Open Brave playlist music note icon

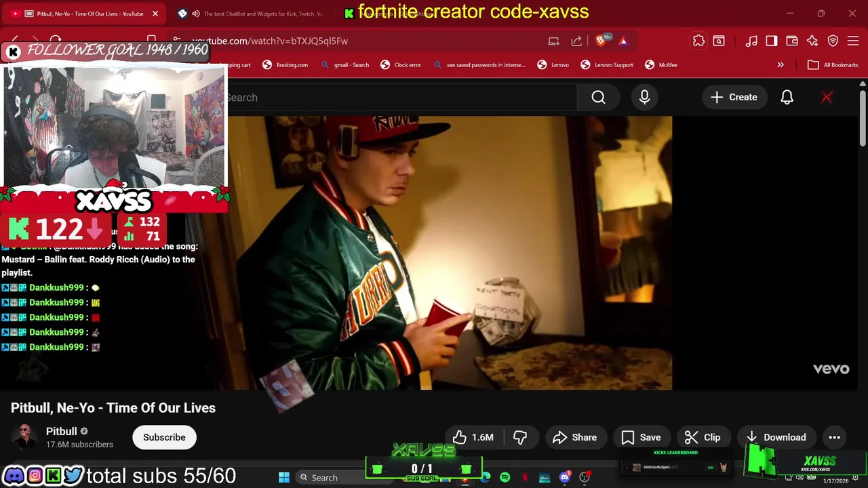pyautogui.click(x=751, y=41)
